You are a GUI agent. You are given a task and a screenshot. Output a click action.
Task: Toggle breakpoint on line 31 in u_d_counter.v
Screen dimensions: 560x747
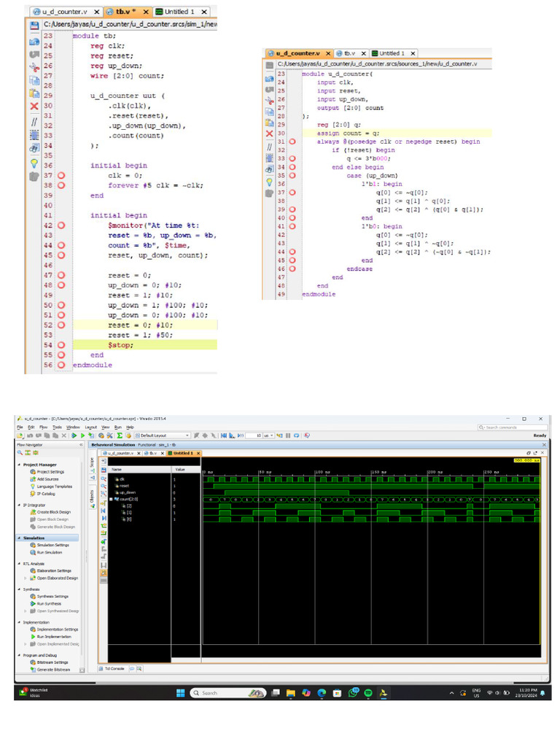point(292,142)
